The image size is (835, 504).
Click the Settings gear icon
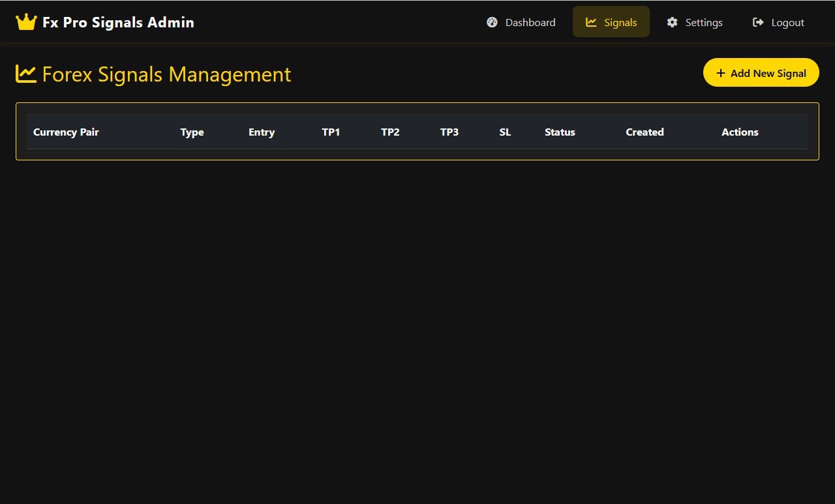pyautogui.click(x=672, y=22)
